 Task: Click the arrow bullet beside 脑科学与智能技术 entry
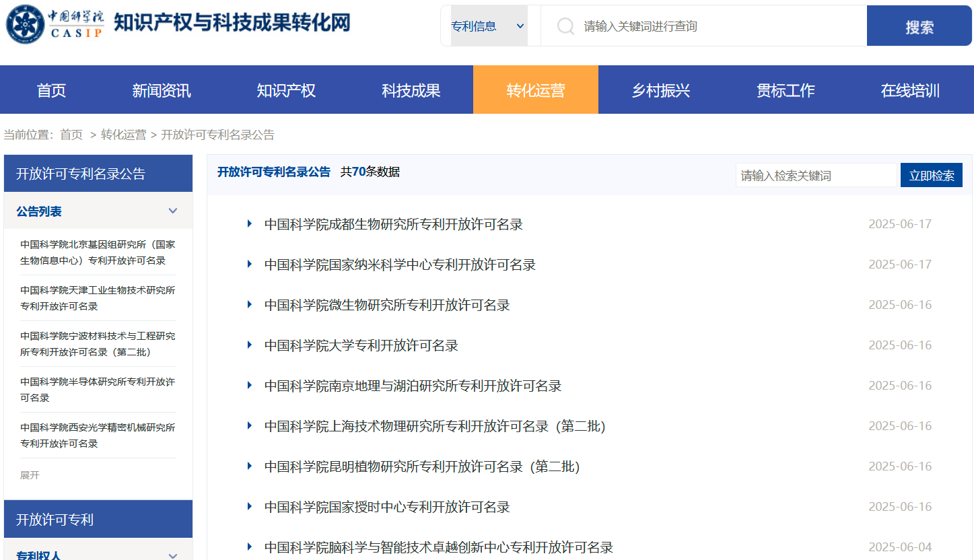coord(250,547)
